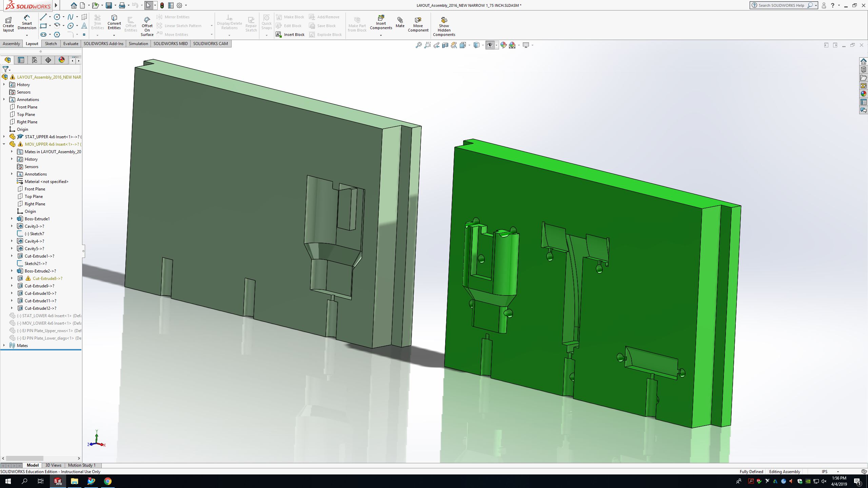The height and width of the screenshot is (488, 868).
Task: Click the Editing Assembly status text
Action: click(785, 471)
